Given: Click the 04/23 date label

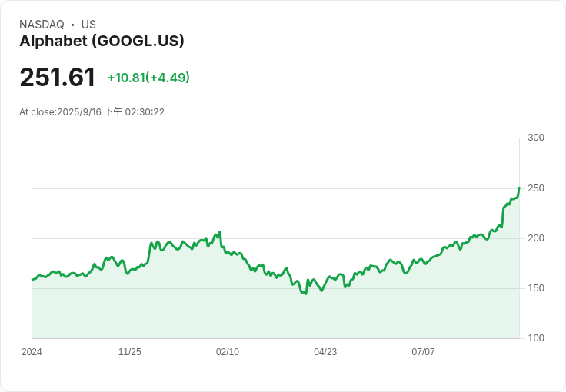Looking at the screenshot, I should [x=325, y=351].
